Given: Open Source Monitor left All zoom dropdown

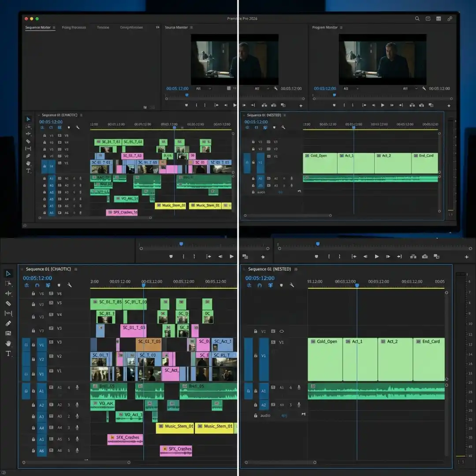Looking at the screenshot, I should 204,88.
